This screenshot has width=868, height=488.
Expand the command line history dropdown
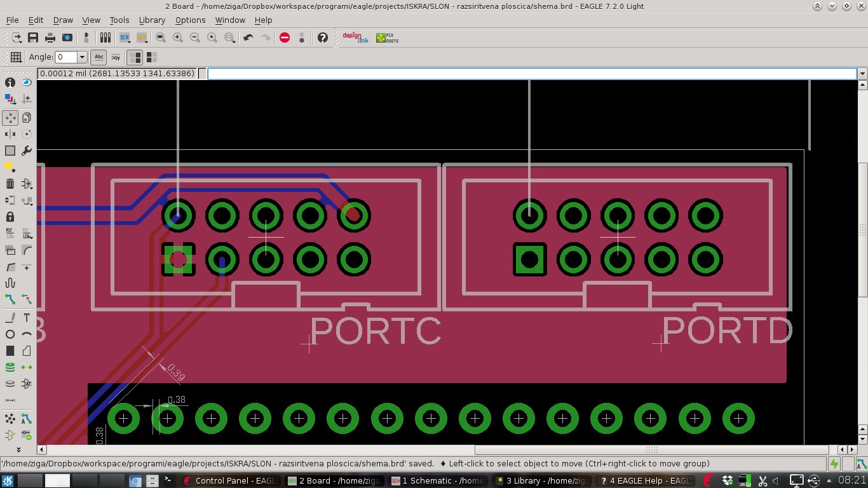coord(862,74)
